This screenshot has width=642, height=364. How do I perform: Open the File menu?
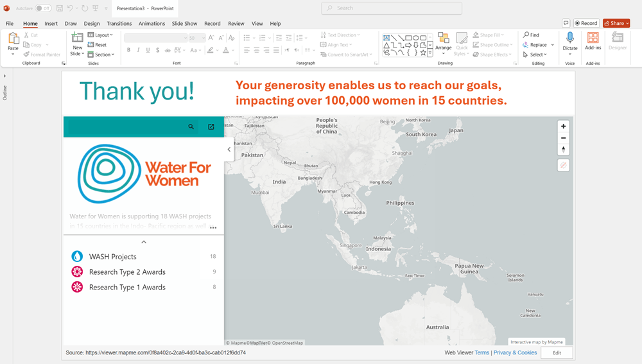[10, 23]
